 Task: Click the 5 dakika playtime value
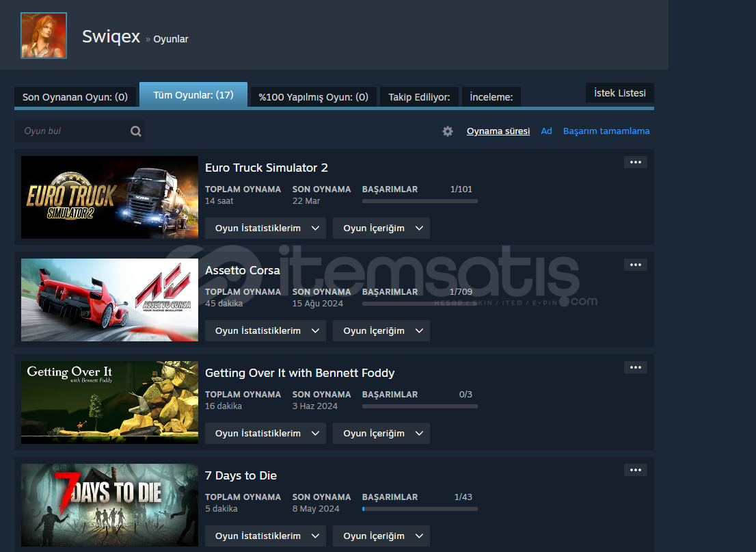pos(221,509)
